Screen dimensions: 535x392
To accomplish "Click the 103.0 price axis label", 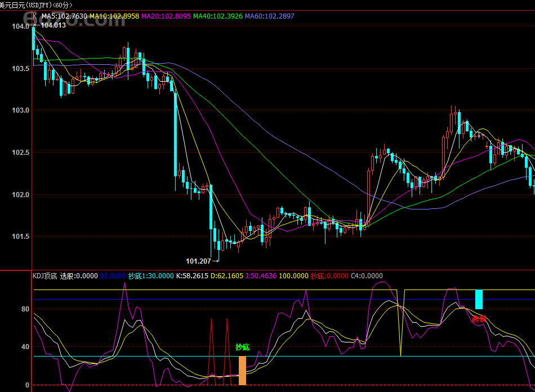I will 20,110.
